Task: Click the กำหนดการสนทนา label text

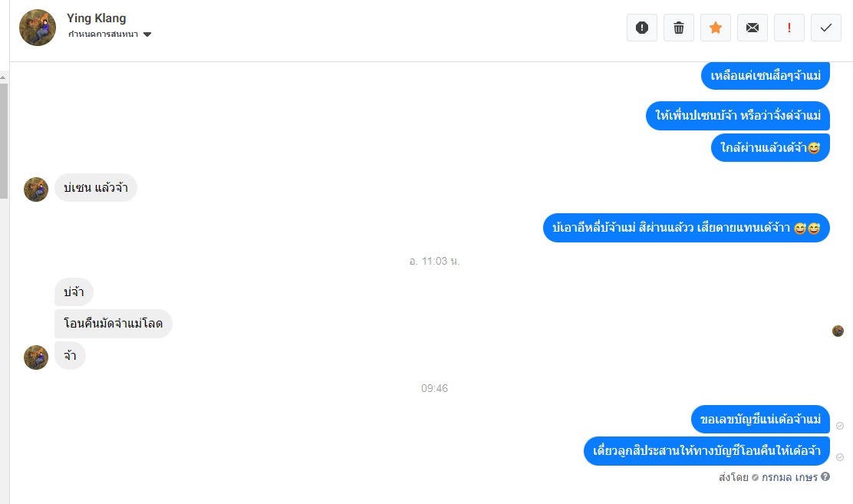Action: coord(103,35)
